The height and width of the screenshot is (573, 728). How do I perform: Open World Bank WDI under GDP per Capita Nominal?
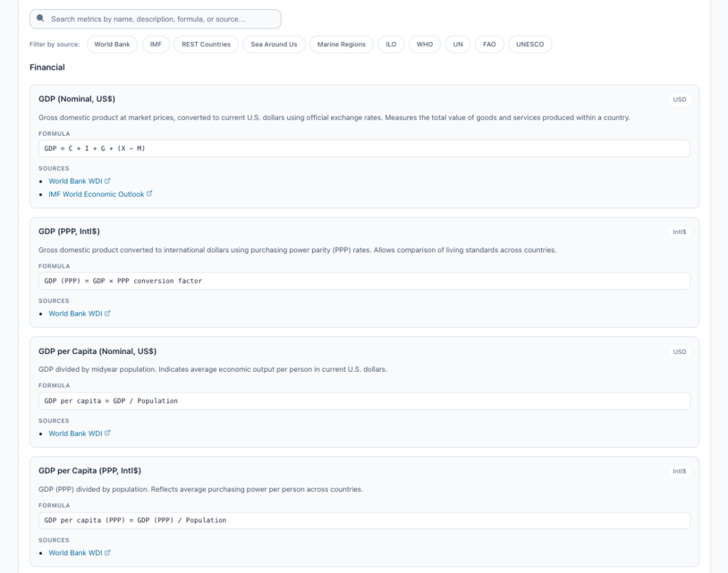(x=75, y=434)
